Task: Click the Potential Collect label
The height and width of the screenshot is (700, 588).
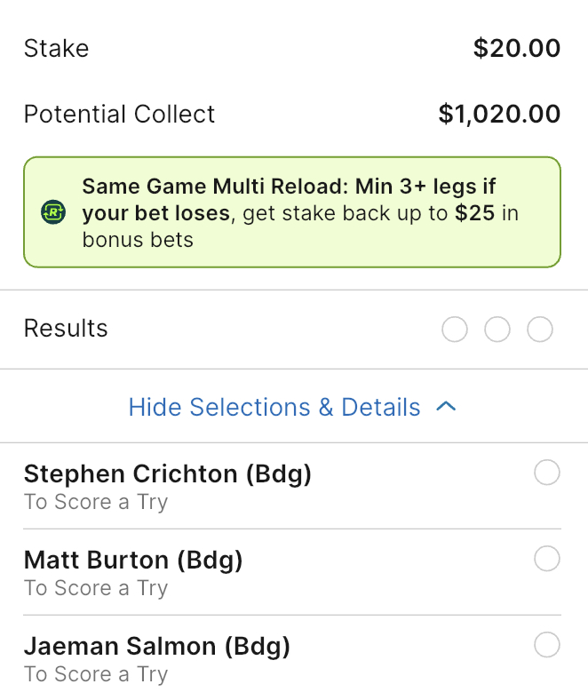Action: tap(119, 114)
